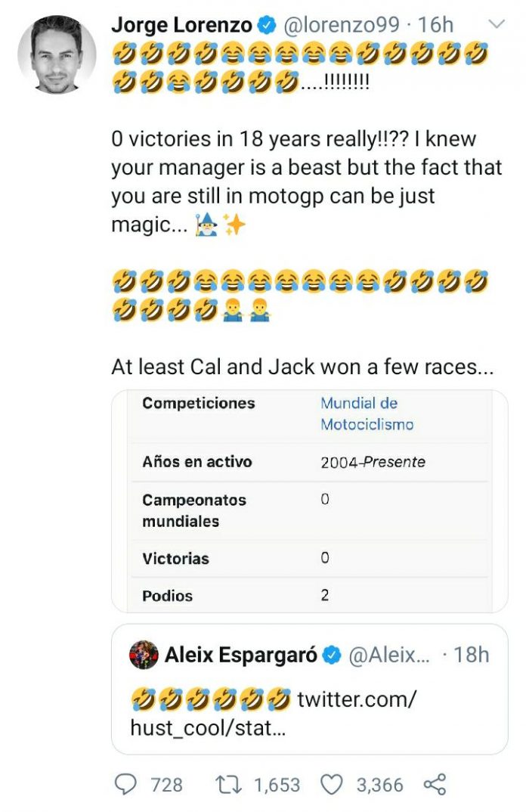Click the Jorge Lorenzo display name

(x=181, y=25)
